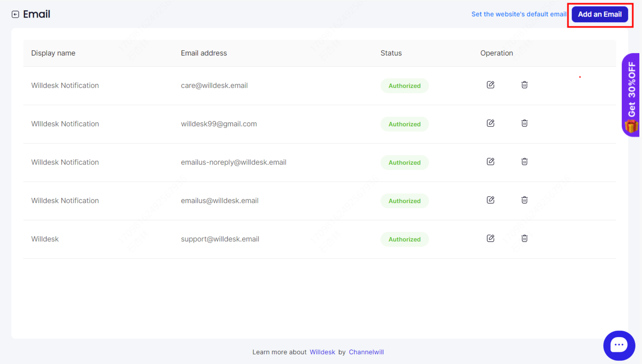Click the Authorized badge for emailus-noreply@willdesk.email
Screen dimensions: 642x364
pos(404,163)
